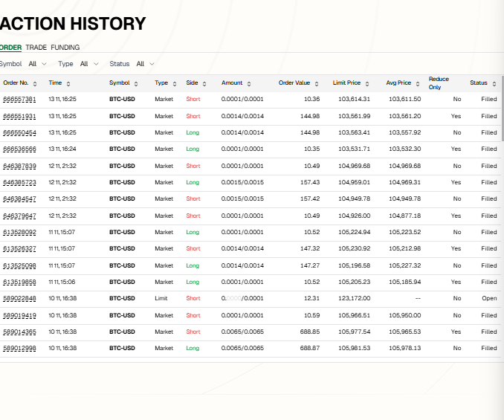504x420 pixels.
Task: Click Avg Price column sort icon
Action: tap(418, 83)
